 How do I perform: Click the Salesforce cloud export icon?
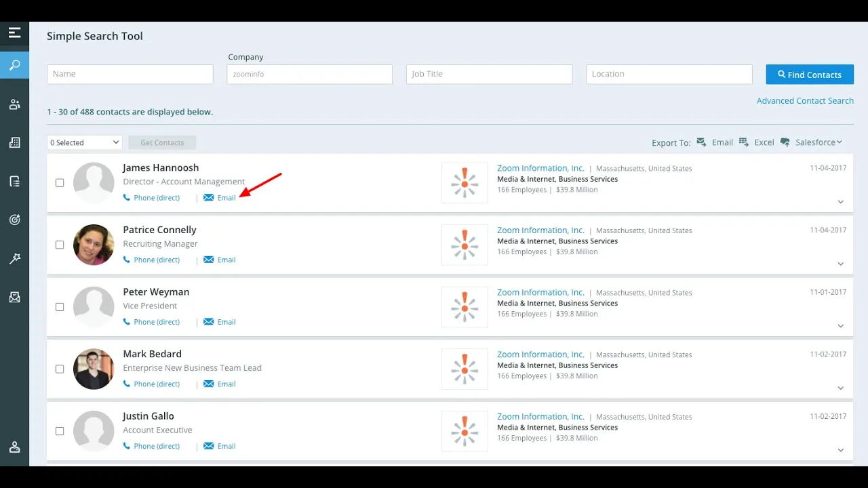coord(785,142)
